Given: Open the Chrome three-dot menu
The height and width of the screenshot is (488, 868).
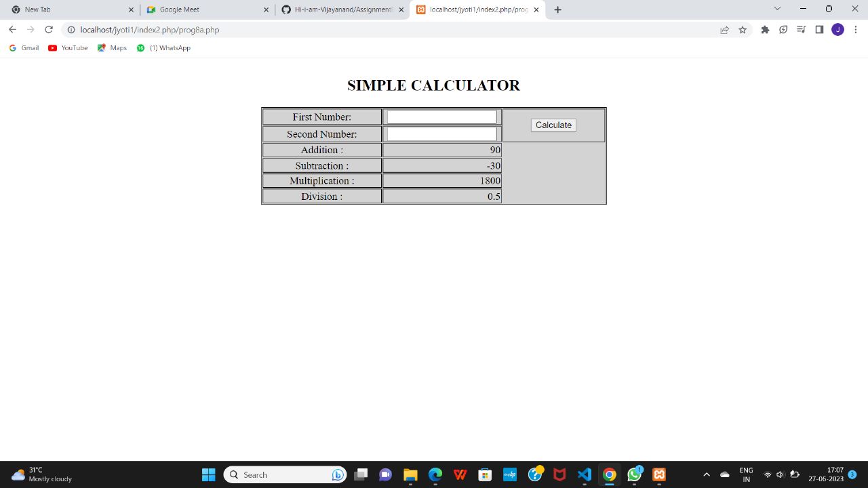Looking at the screenshot, I should click(x=856, y=30).
